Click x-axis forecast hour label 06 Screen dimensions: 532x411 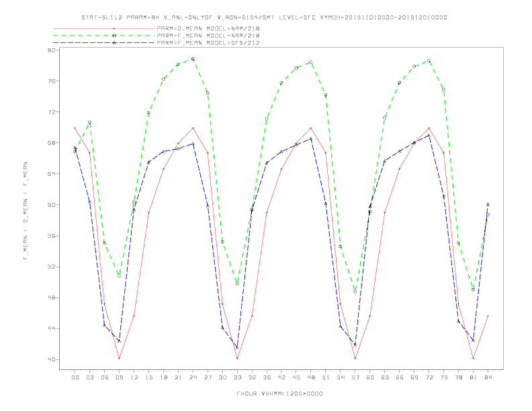point(105,377)
